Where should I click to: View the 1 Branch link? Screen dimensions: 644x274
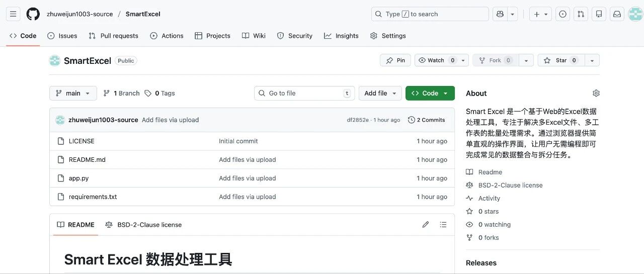(x=121, y=93)
